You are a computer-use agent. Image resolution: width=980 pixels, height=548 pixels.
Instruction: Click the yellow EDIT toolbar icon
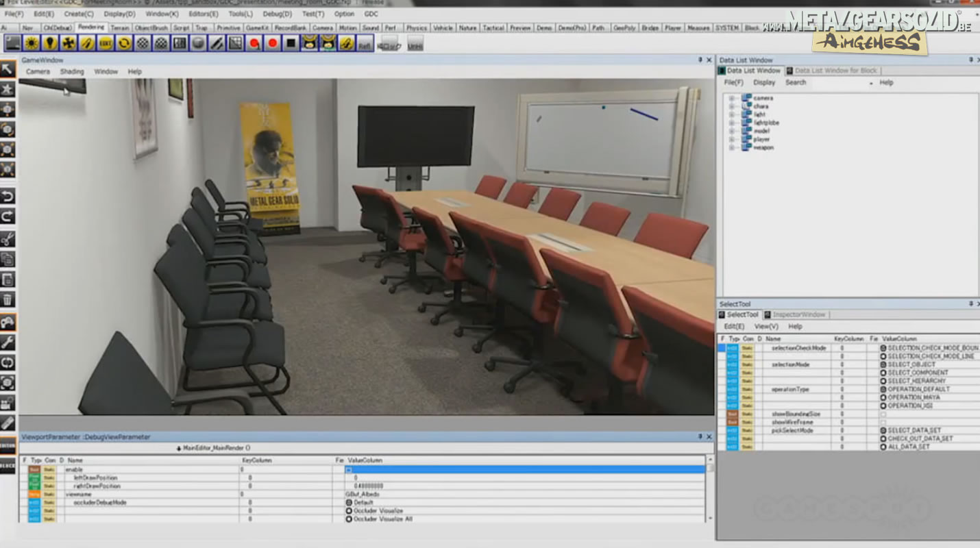106,43
